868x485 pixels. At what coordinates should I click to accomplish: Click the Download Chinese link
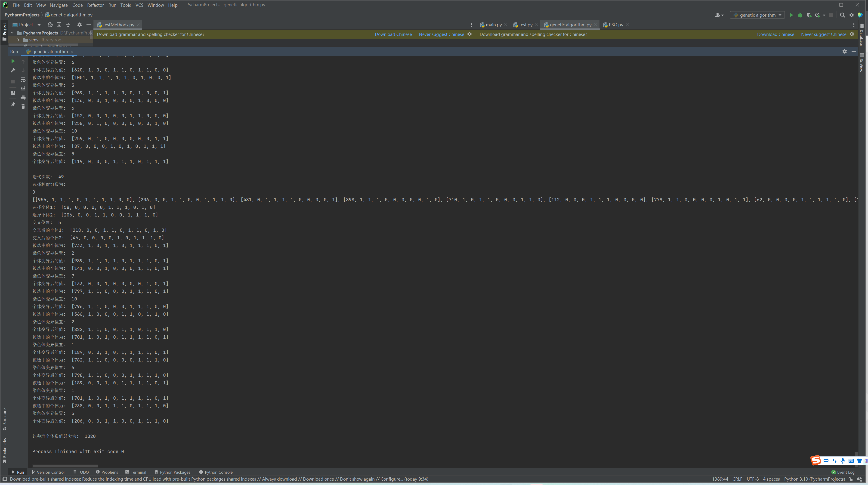point(393,34)
